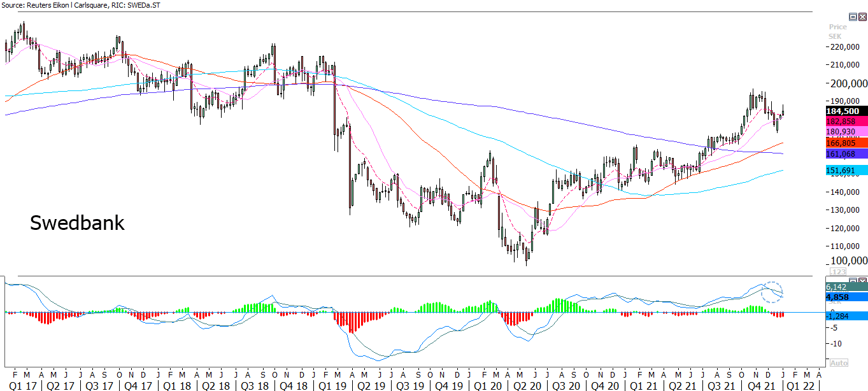The height and width of the screenshot is (391, 868).
Task: Maximize the MACD indicator pane
Action: click(853, 281)
